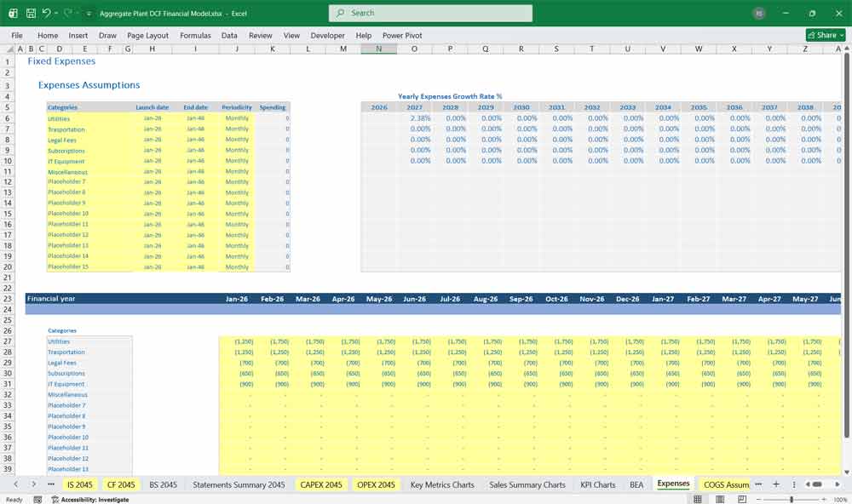This screenshot has height=504, width=852.
Task: Open the Draw ribbon tab
Action: [107, 35]
